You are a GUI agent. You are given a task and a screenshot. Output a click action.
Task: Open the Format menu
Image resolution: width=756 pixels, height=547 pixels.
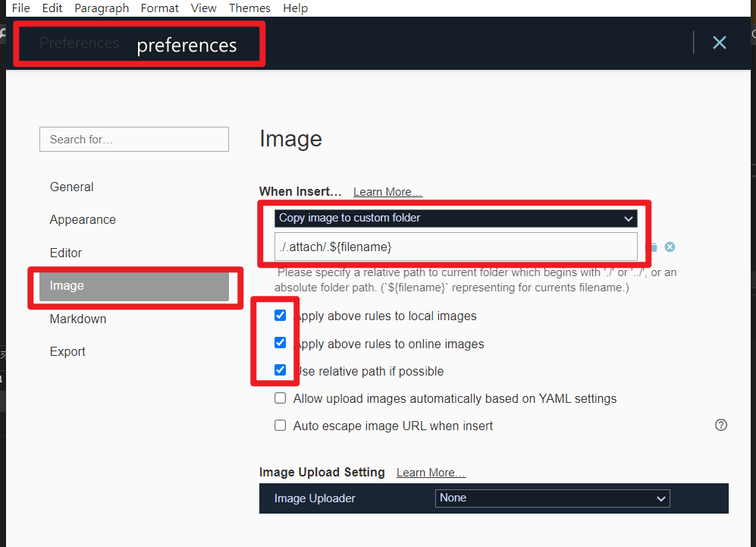click(x=160, y=8)
